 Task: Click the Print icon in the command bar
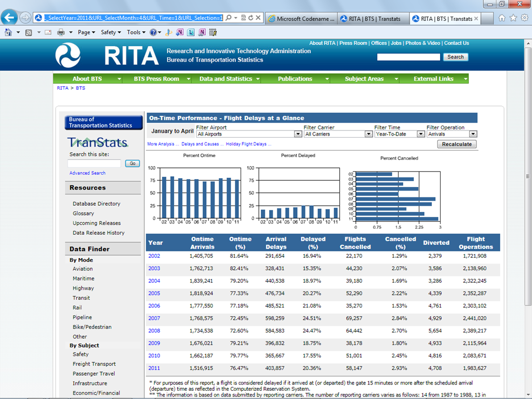(x=61, y=32)
